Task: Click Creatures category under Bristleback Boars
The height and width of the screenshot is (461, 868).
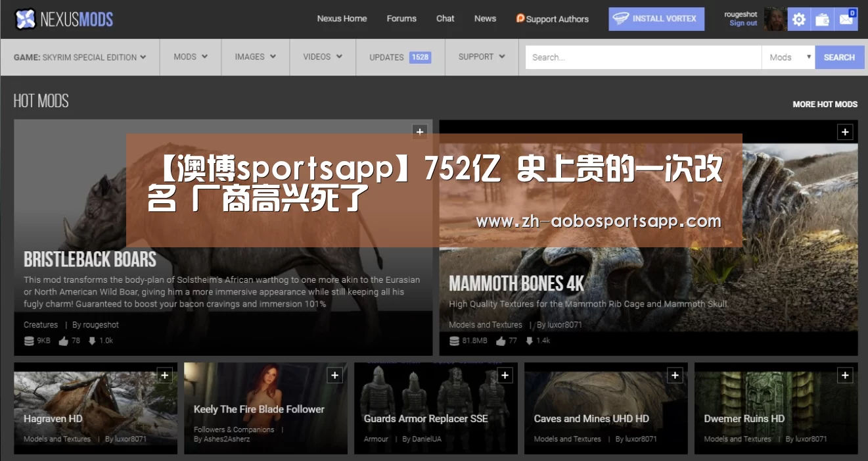Action: point(41,325)
